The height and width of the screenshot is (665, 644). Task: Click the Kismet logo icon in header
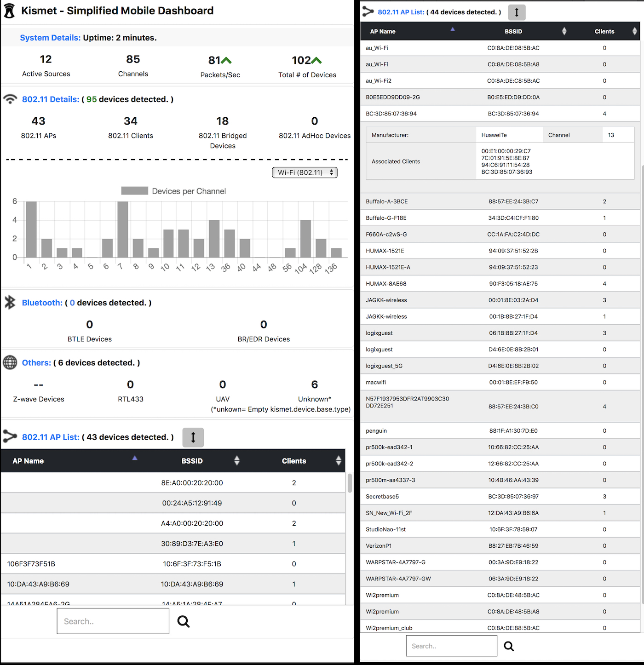click(9, 11)
